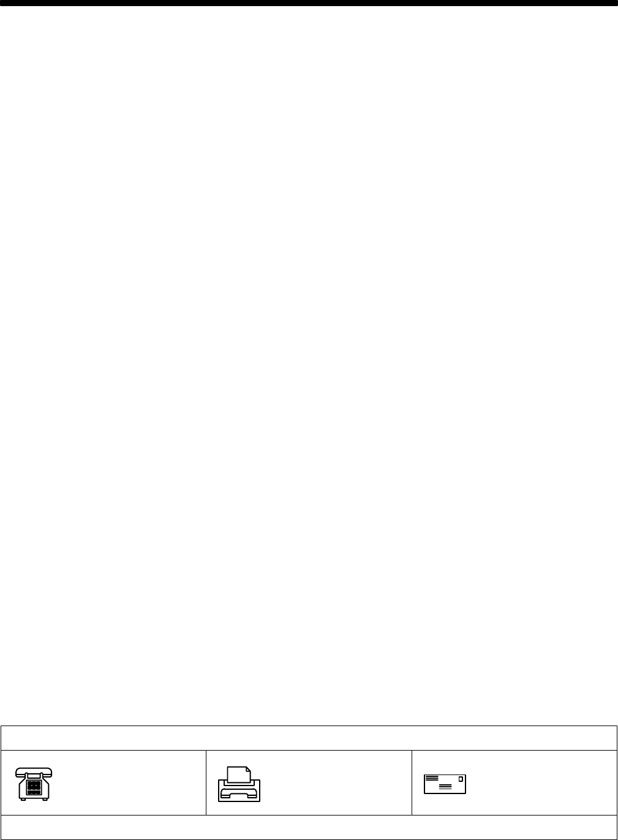The width and height of the screenshot is (618, 840).
Task: Click the keypad on the telephone icon
Action: click(x=34, y=786)
